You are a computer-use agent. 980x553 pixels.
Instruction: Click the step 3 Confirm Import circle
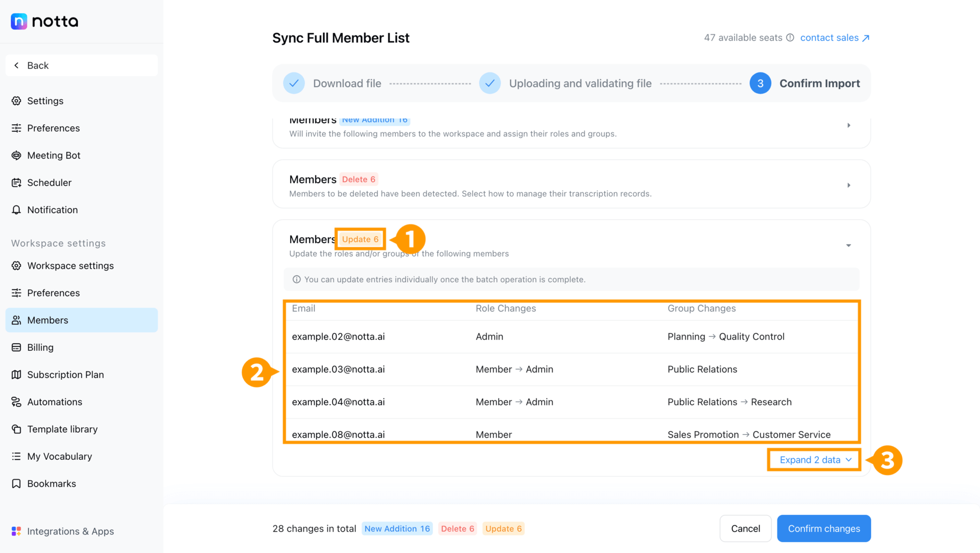tap(760, 83)
